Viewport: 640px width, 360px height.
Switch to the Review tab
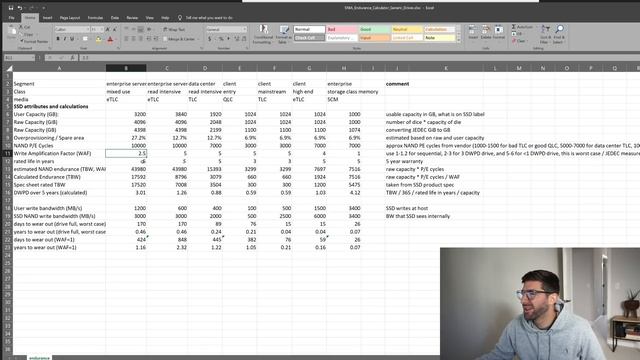(x=132, y=18)
